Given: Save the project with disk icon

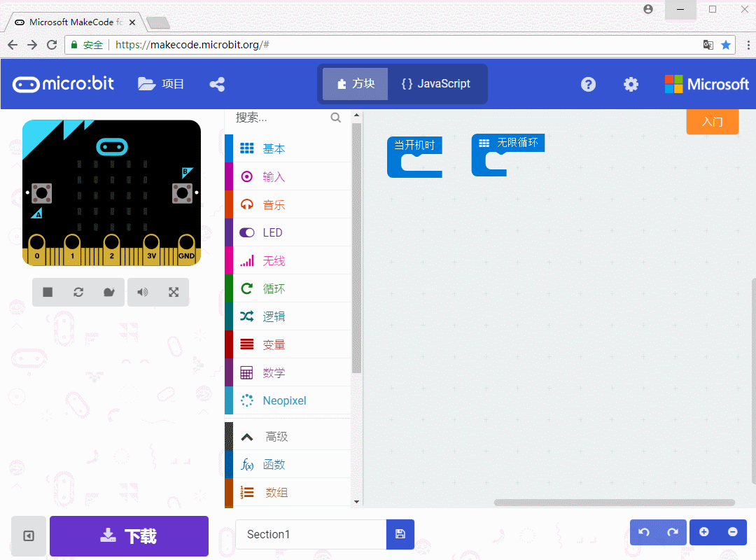Looking at the screenshot, I should 400,534.
